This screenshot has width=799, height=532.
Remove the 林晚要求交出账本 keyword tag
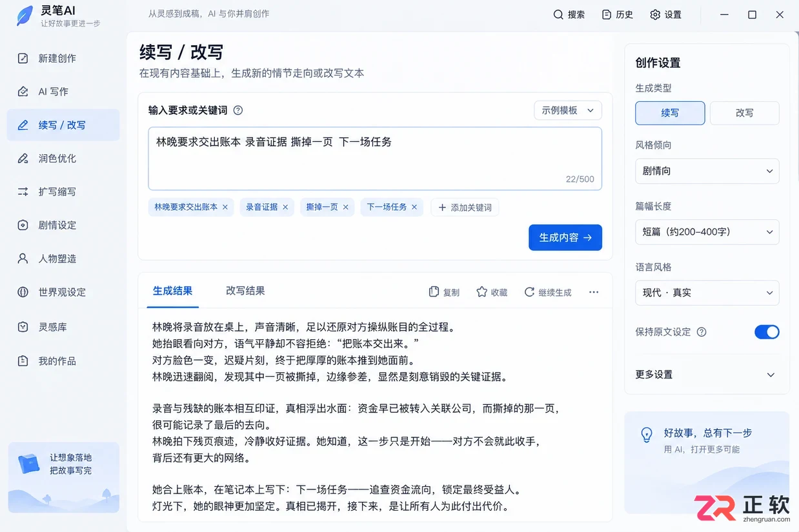[x=225, y=207]
